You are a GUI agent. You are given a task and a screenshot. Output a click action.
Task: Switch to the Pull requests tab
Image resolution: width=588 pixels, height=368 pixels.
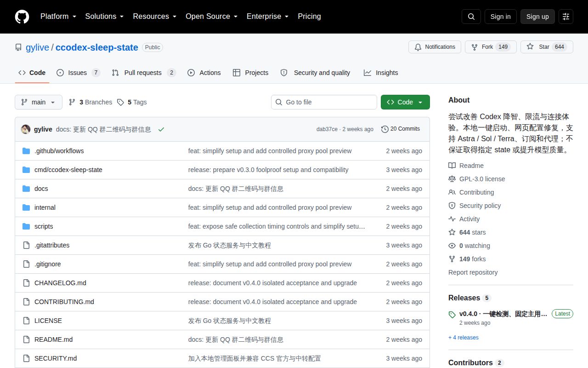point(144,73)
